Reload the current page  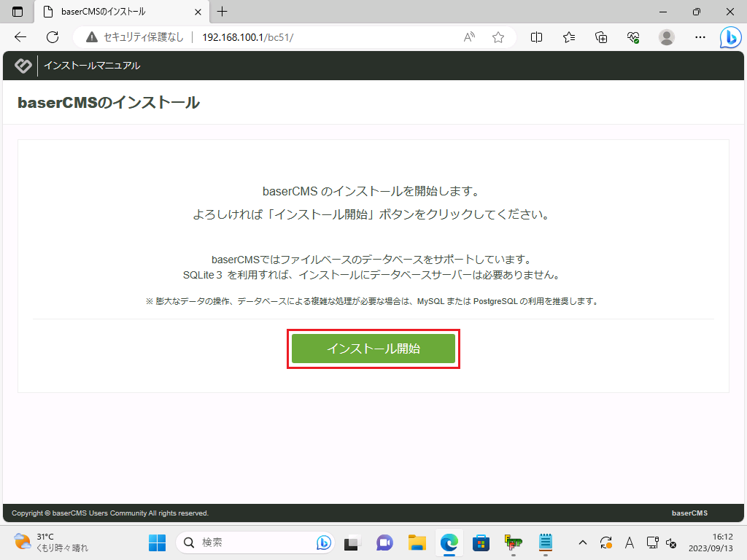(52, 37)
